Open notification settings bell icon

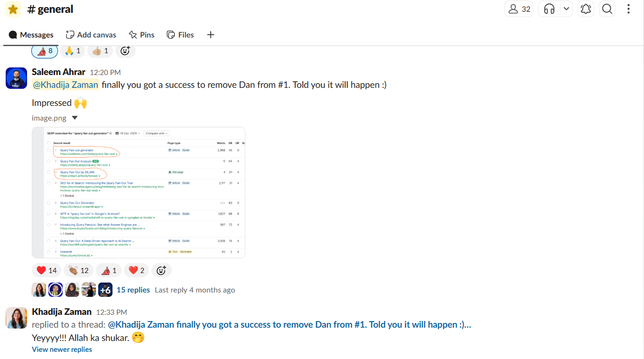pyautogui.click(x=586, y=9)
